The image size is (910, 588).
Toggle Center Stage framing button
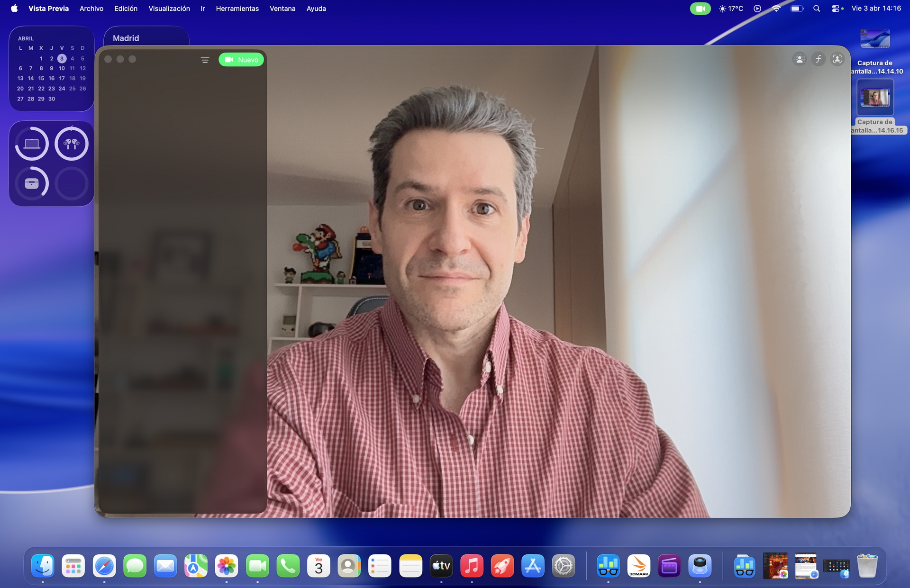837,59
